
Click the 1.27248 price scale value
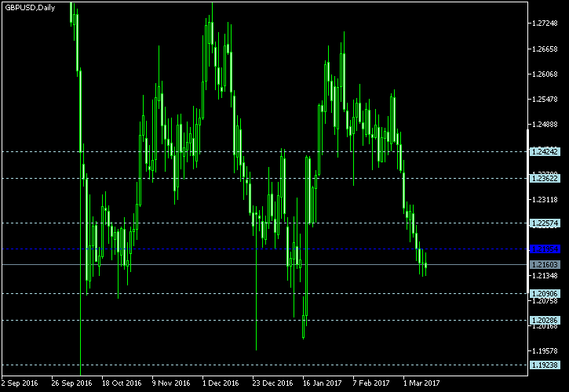click(x=545, y=24)
